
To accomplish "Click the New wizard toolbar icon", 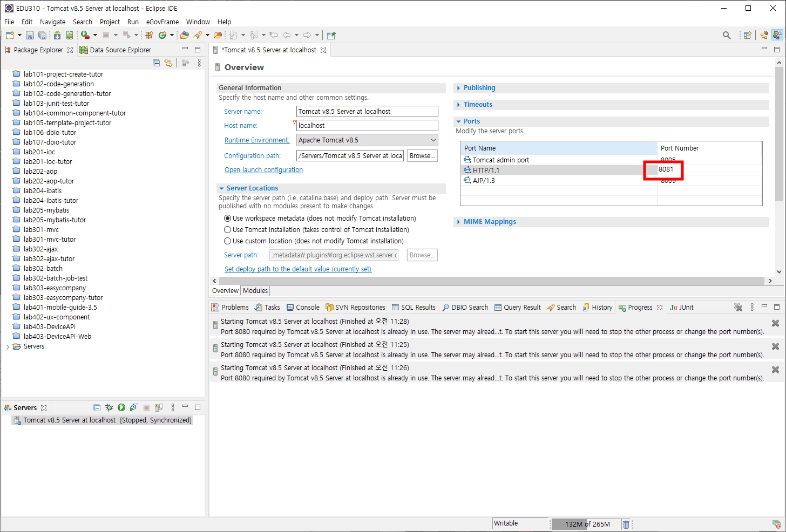I will tap(10, 35).
